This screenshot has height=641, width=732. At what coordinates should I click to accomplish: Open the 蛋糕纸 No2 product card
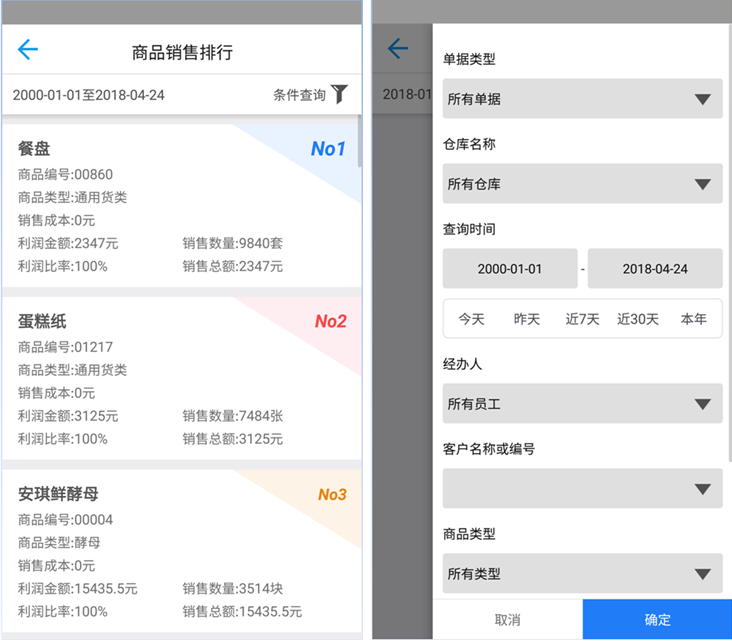(180, 378)
